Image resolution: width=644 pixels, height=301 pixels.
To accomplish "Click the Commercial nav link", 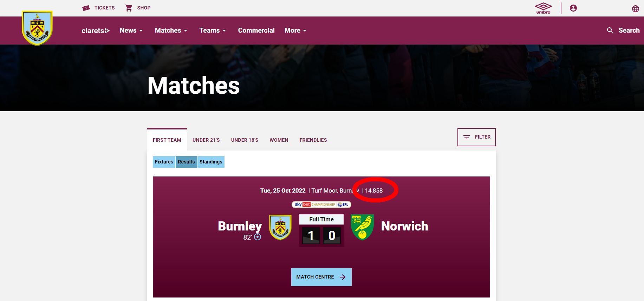I will 256,31.
